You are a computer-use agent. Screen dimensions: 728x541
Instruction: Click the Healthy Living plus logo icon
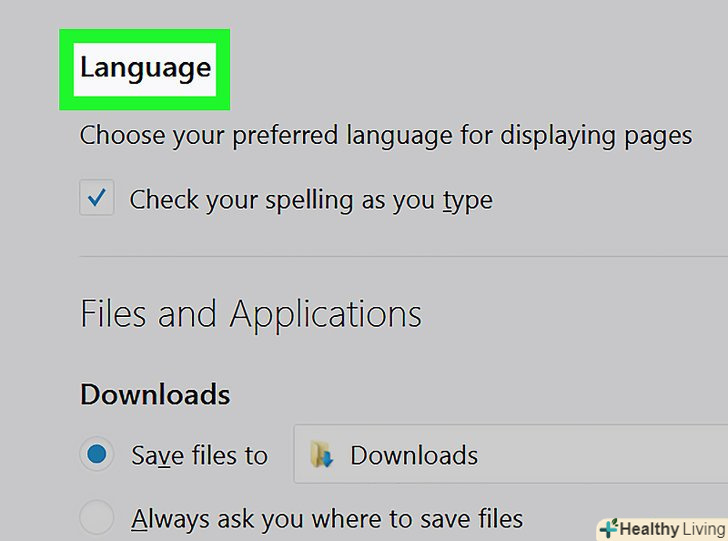click(608, 529)
